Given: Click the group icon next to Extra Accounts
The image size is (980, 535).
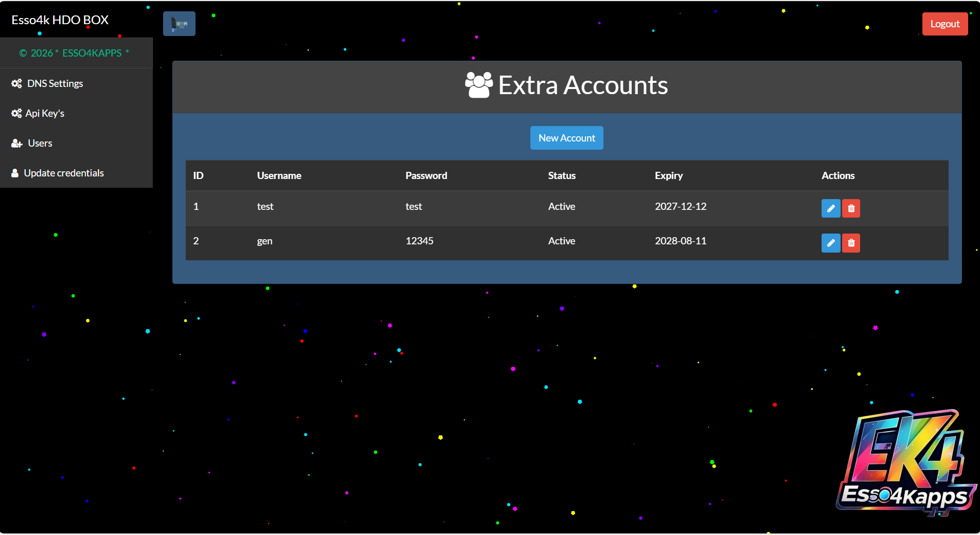Looking at the screenshot, I should [478, 85].
